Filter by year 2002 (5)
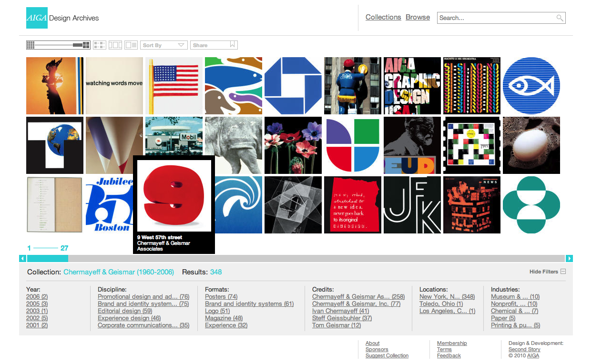 (37, 318)
